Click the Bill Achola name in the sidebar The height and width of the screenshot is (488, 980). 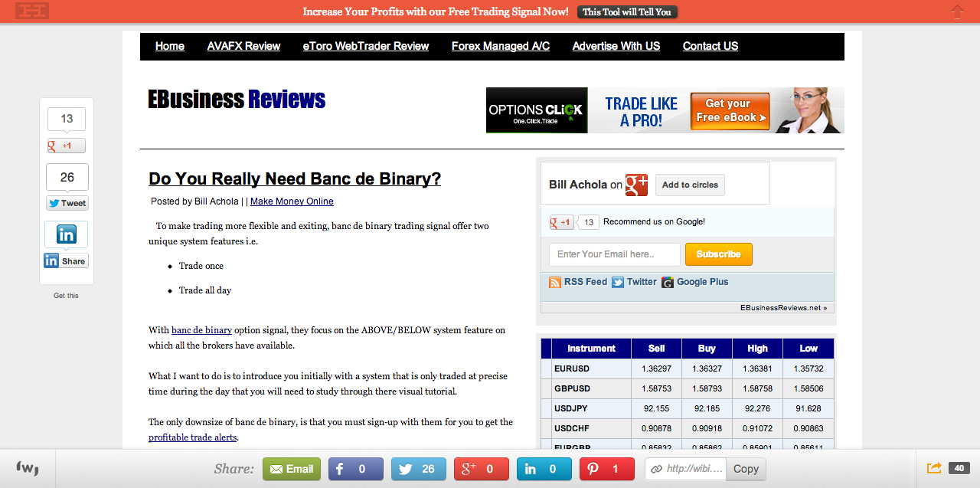578,185
